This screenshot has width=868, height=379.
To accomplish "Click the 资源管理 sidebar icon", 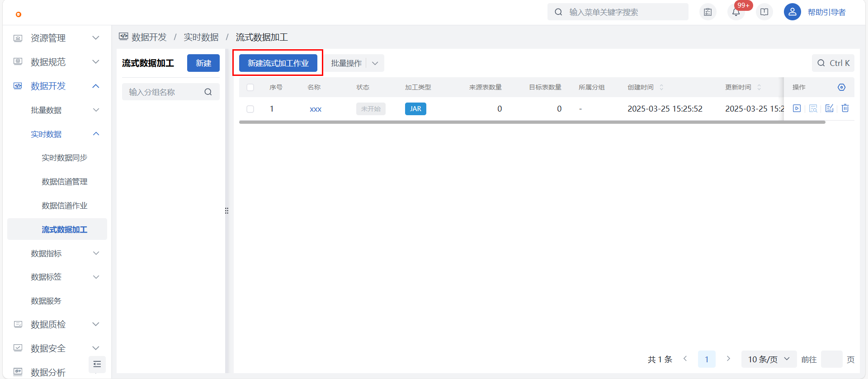I will [x=18, y=38].
